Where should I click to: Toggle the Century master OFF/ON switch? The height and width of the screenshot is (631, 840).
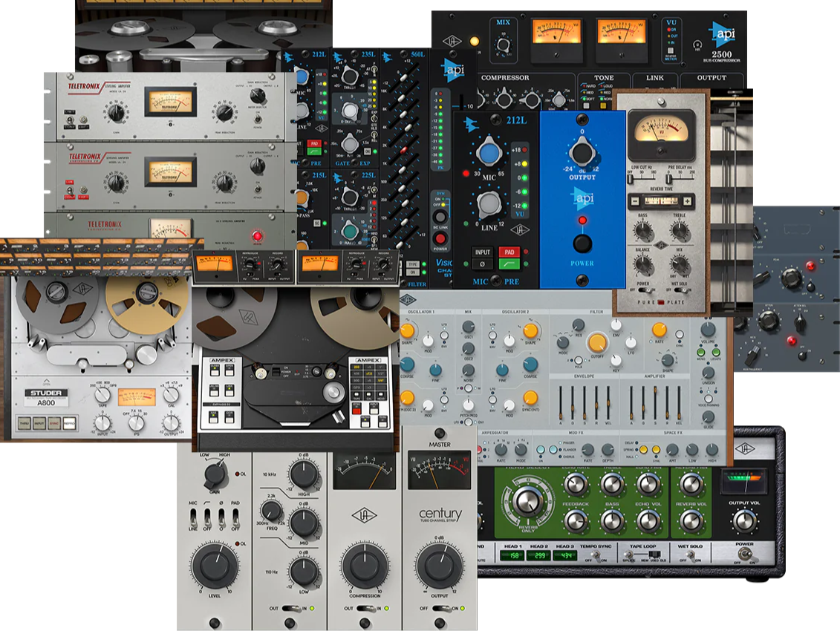pyautogui.click(x=441, y=609)
